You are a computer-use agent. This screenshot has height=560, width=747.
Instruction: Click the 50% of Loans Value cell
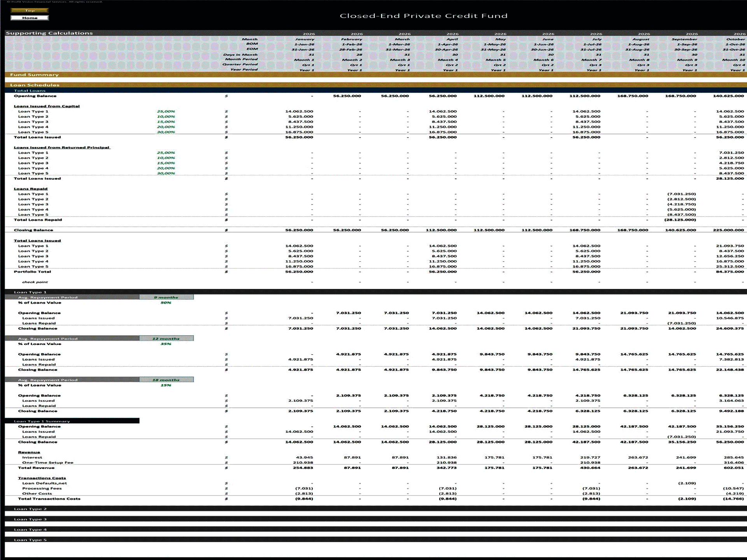pos(167,302)
